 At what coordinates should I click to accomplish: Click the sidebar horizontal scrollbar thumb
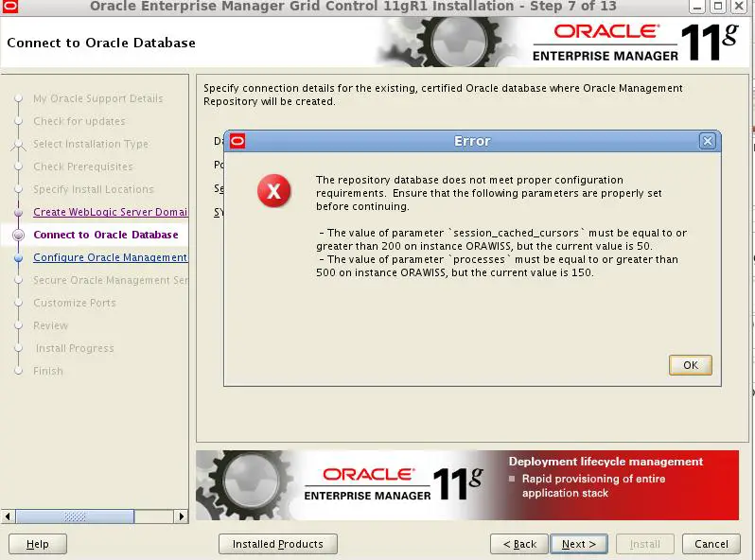coord(75,516)
